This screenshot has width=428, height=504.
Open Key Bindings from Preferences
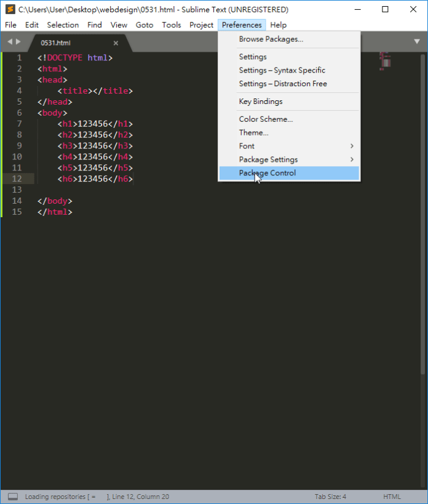coord(260,102)
